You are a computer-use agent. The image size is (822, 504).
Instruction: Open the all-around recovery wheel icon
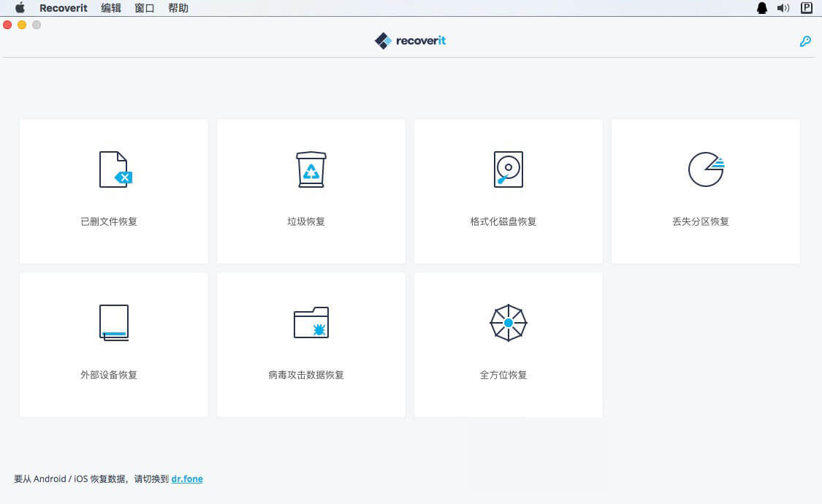(x=508, y=322)
